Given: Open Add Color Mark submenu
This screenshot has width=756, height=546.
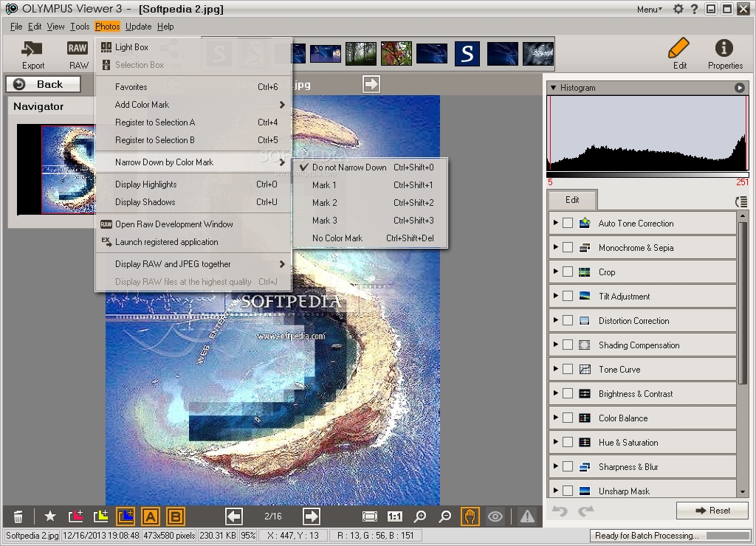Looking at the screenshot, I should coord(193,105).
